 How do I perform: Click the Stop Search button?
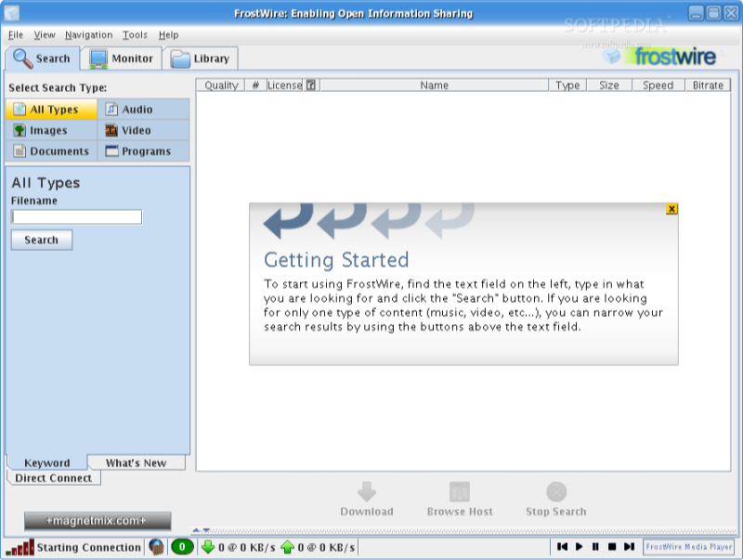(556, 500)
